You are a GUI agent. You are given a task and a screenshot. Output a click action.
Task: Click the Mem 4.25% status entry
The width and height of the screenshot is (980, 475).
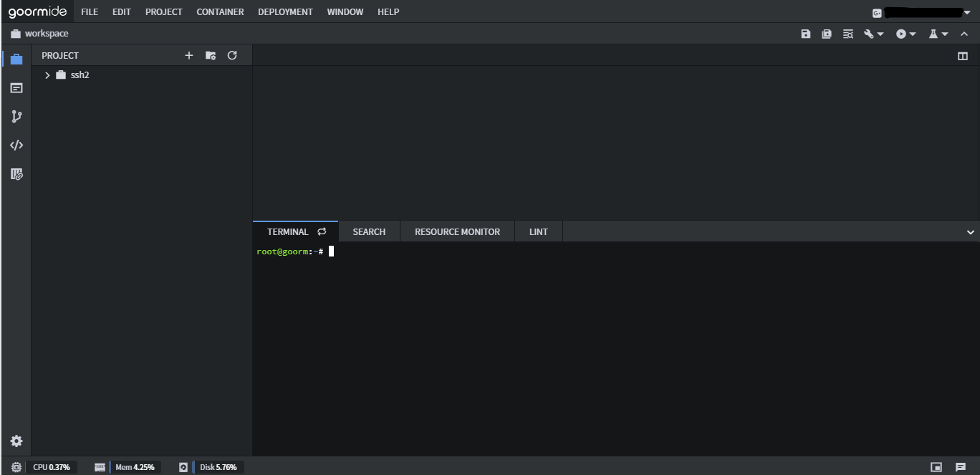tap(135, 467)
